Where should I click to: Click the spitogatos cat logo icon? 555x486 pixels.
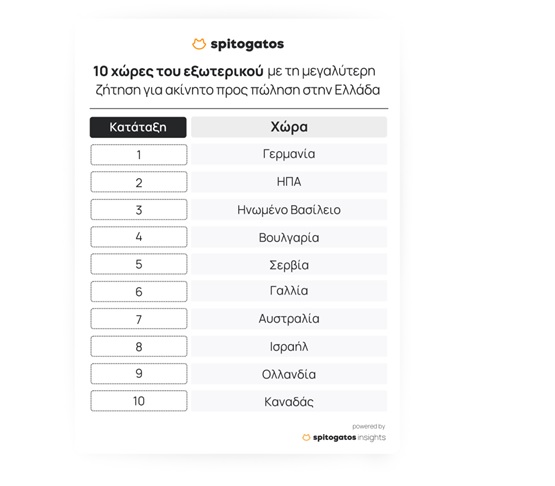pos(199,44)
